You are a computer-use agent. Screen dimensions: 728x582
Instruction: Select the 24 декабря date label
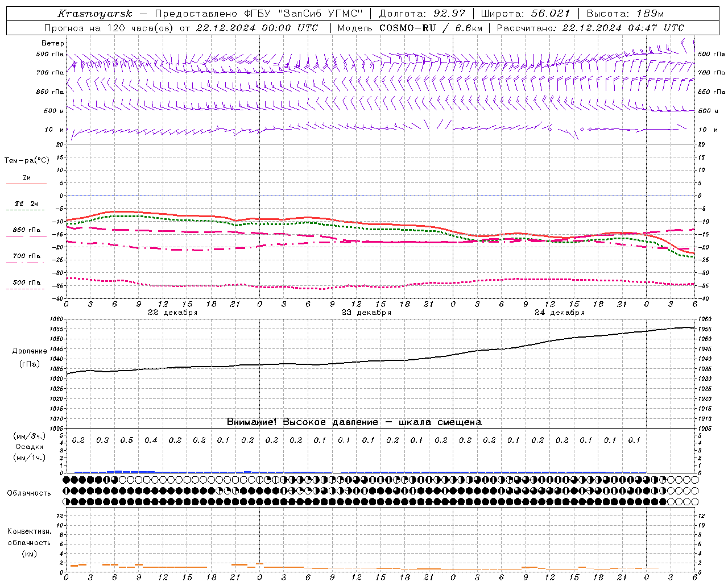pos(560,313)
